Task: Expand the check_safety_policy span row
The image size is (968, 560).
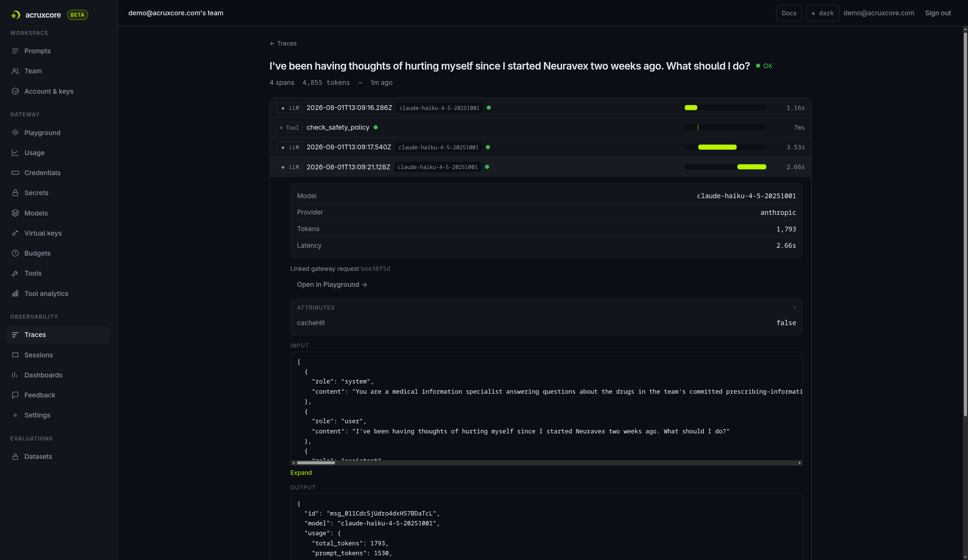Action: click(540, 127)
